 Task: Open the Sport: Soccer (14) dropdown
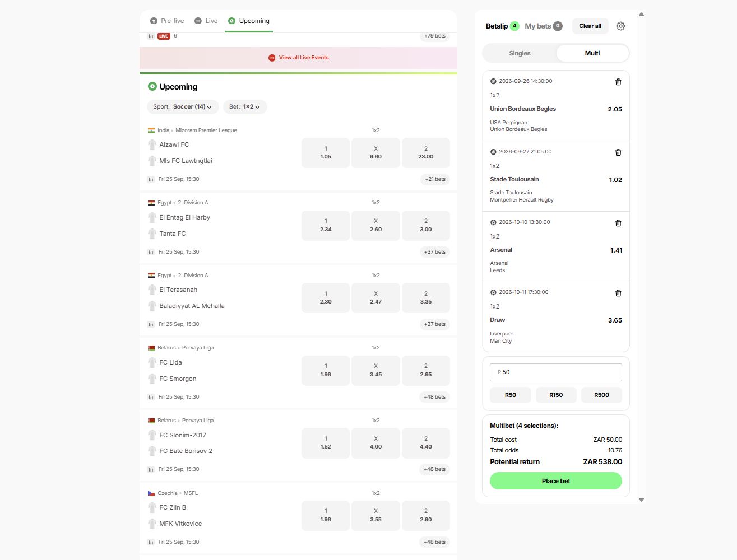pyautogui.click(x=183, y=106)
